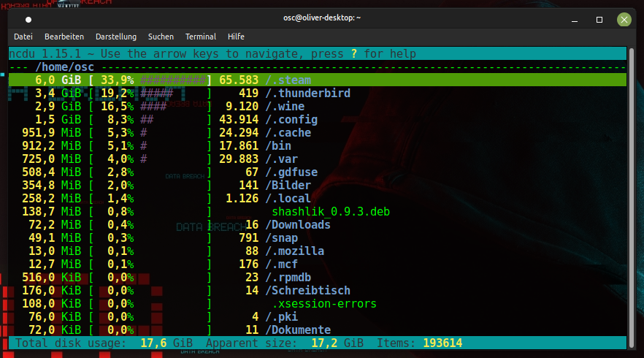The height and width of the screenshot is (358, 644).
Task: Minimize the terminal window
Action: pos(575,20)
